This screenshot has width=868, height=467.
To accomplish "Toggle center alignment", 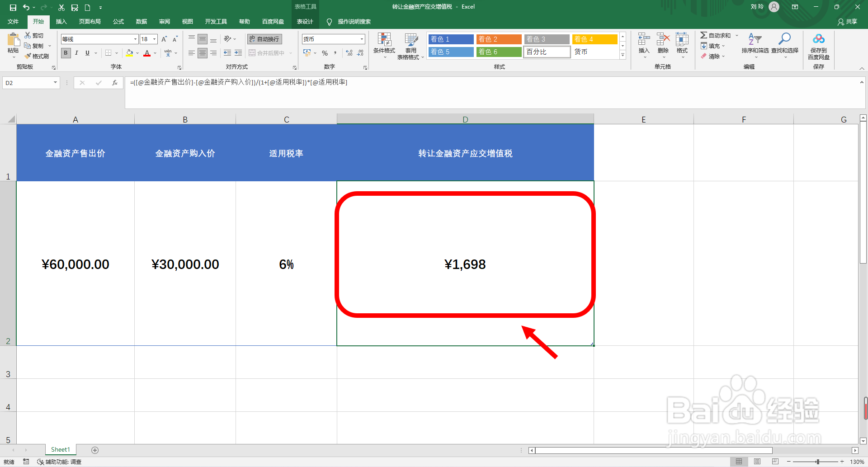I will [x=202, y=53].
